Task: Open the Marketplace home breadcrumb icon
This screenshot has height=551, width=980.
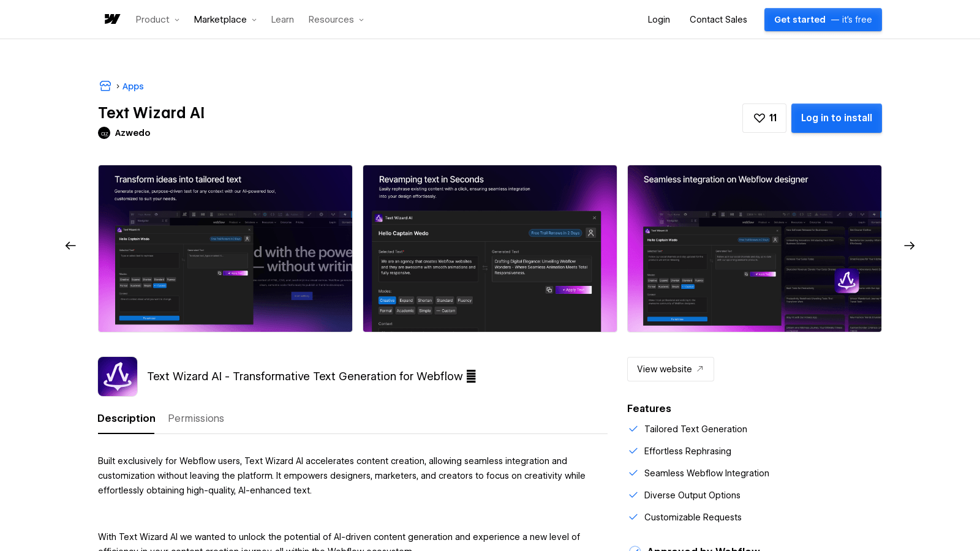Action: click(x=105, y=86)
